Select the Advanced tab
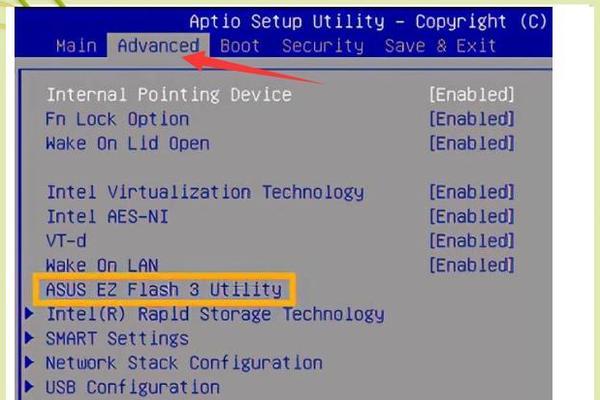This screenshot has width=600, height=400. click(158, 45)
